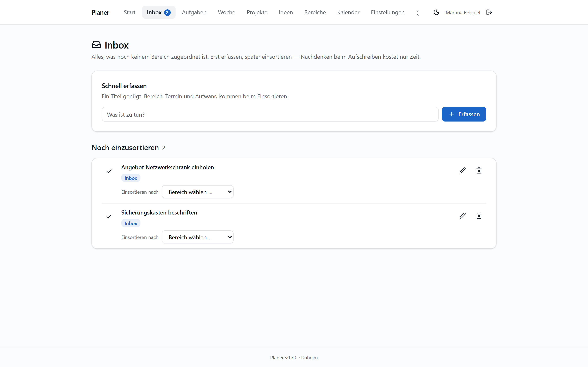The image size is (588, 367).
Task: Focus the 'Was ist zu tun?' input field
Action: [270, 114]
